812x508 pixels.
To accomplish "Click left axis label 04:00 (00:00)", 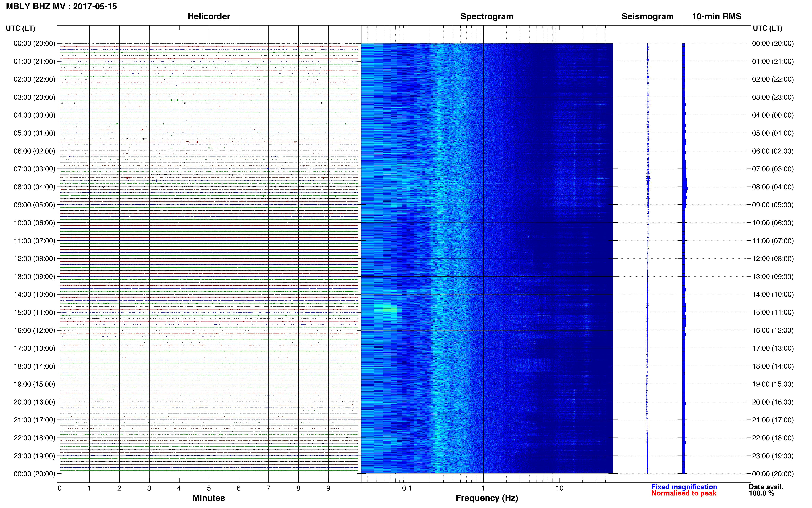I will click(34, 115).
